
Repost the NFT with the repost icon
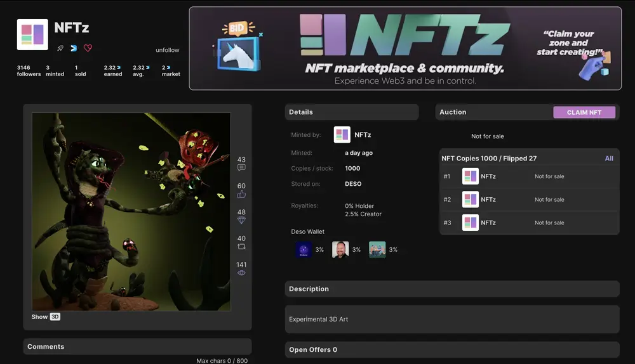pos(241,247)
